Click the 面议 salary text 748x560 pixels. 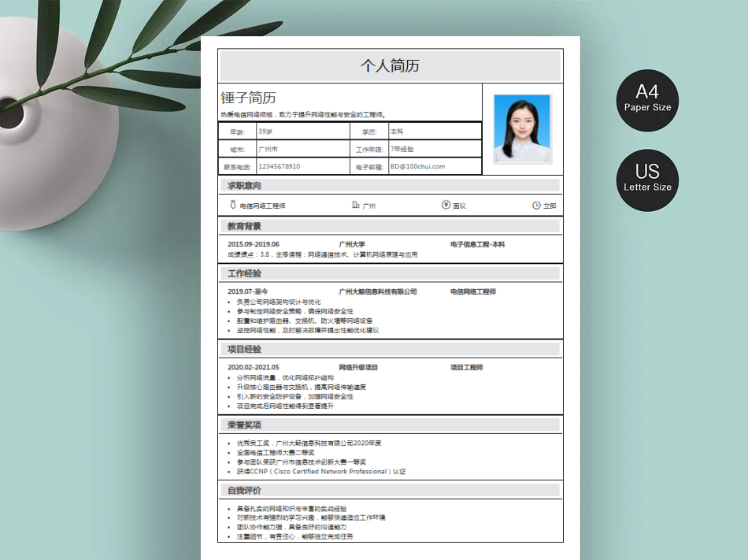(459, 206)
